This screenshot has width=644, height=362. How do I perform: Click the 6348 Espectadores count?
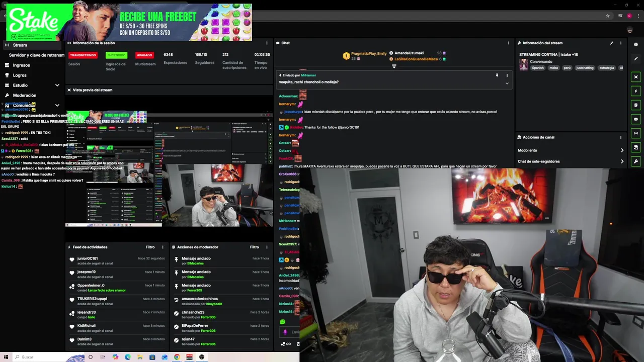[168, 55]
